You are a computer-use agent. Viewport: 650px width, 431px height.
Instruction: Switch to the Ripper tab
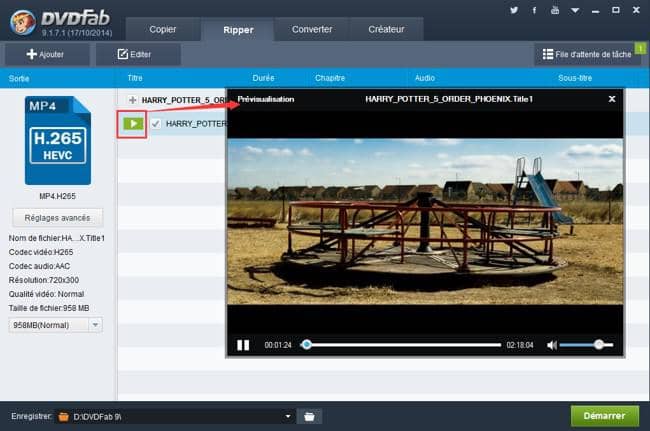click(x=238, y=30)
